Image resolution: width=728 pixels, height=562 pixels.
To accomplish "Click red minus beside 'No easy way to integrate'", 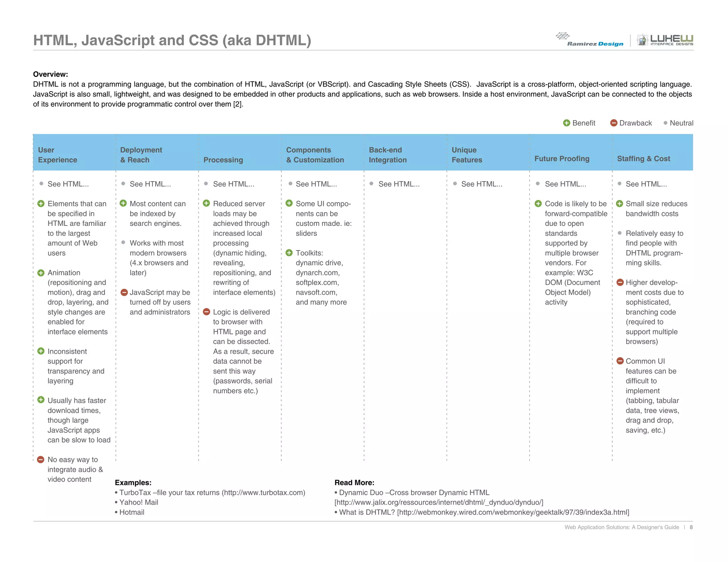I will 41,459.
